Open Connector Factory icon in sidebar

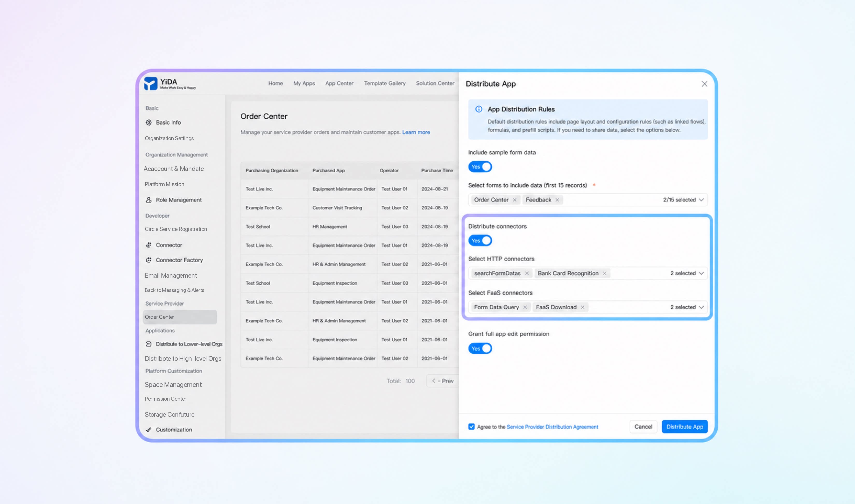click(149, 260)
